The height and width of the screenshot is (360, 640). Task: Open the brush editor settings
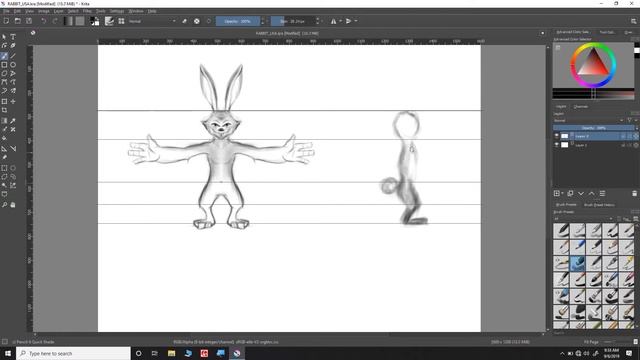point(109,21)
